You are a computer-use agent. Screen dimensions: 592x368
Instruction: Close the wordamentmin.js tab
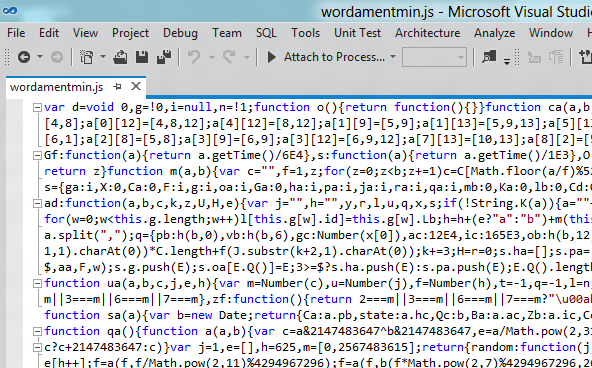pyautogui.click(x=136, y=86)
